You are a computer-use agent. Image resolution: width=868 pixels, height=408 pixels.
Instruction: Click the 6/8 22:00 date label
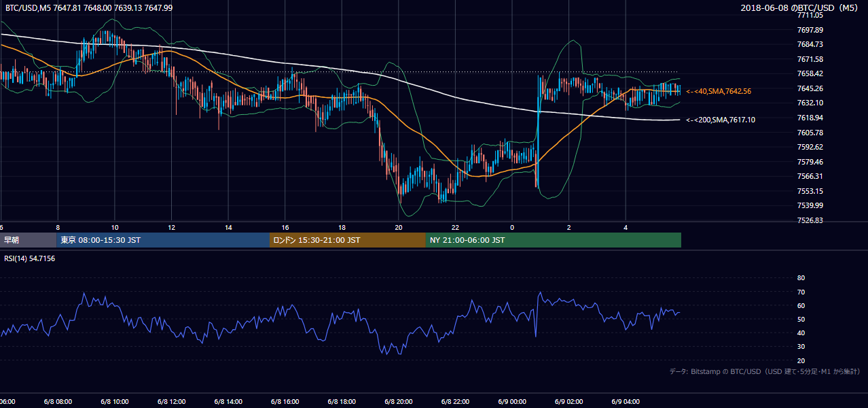coord(455,402)
